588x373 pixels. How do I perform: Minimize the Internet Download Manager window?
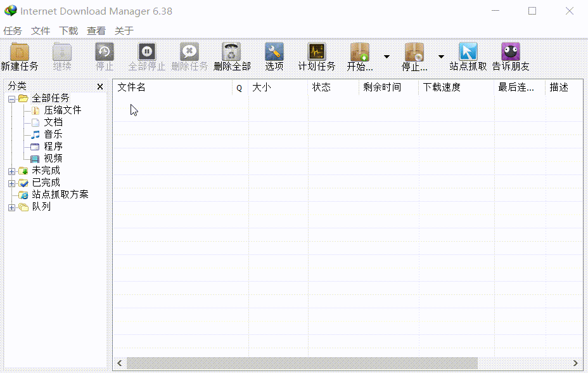click(495, 11)
